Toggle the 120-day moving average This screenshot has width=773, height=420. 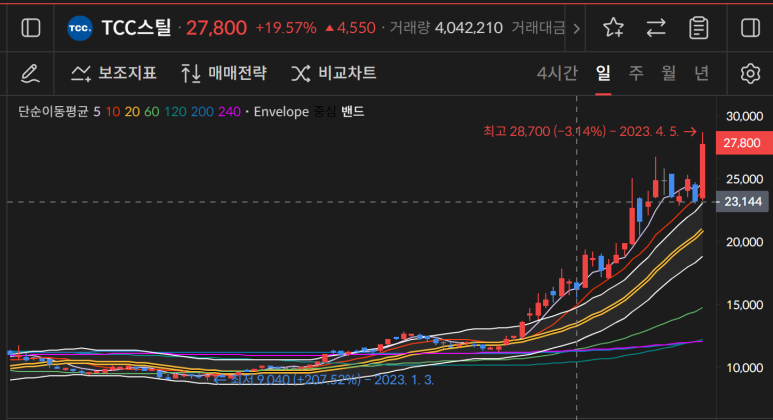click(175, 112)
